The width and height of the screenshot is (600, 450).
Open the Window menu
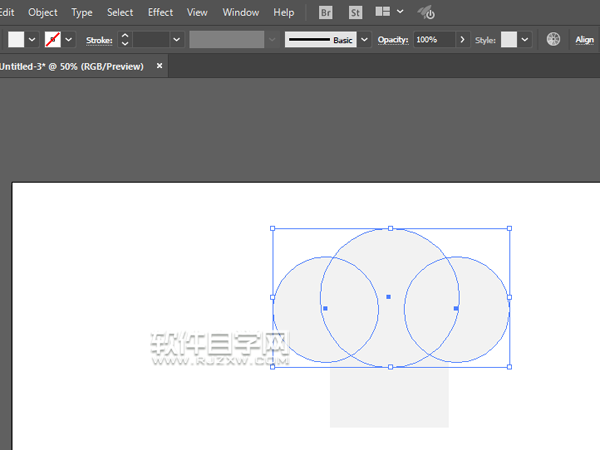click(x=240, y=13)
